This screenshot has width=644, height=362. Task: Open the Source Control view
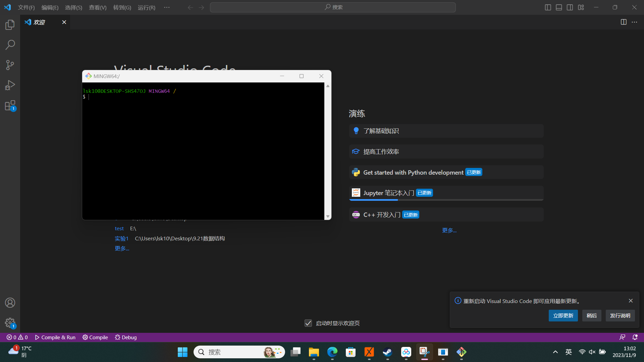[x=10, y=65]
